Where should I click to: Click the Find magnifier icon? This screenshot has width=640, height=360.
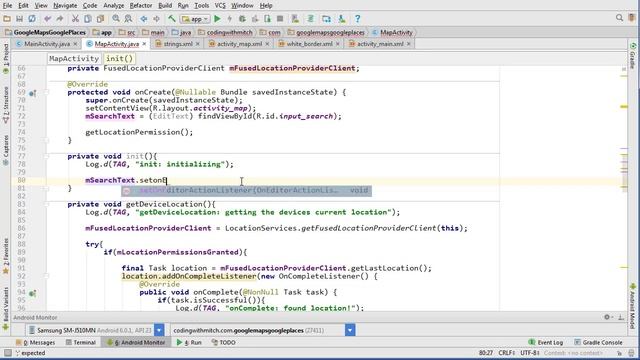[116, 19]
